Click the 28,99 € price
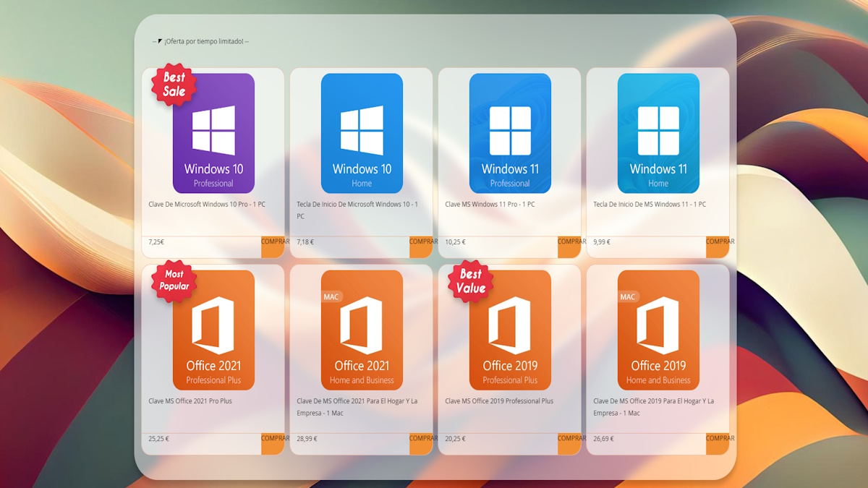 coord(307,439)
